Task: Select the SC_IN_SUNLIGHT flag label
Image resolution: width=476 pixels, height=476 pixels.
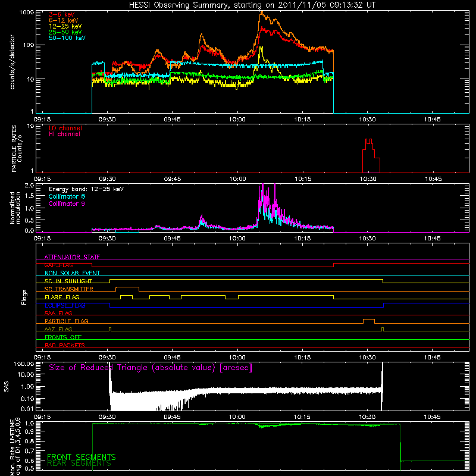Action: coord(68,281)
